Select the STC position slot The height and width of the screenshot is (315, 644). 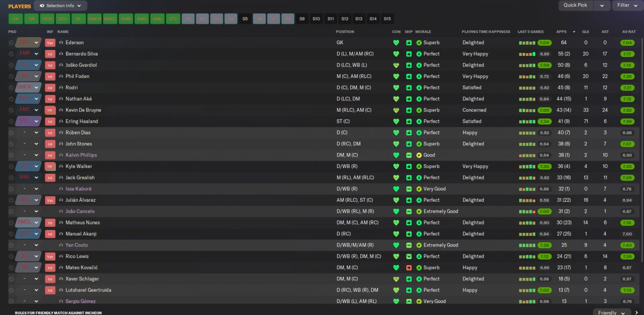tap(173, 19)
